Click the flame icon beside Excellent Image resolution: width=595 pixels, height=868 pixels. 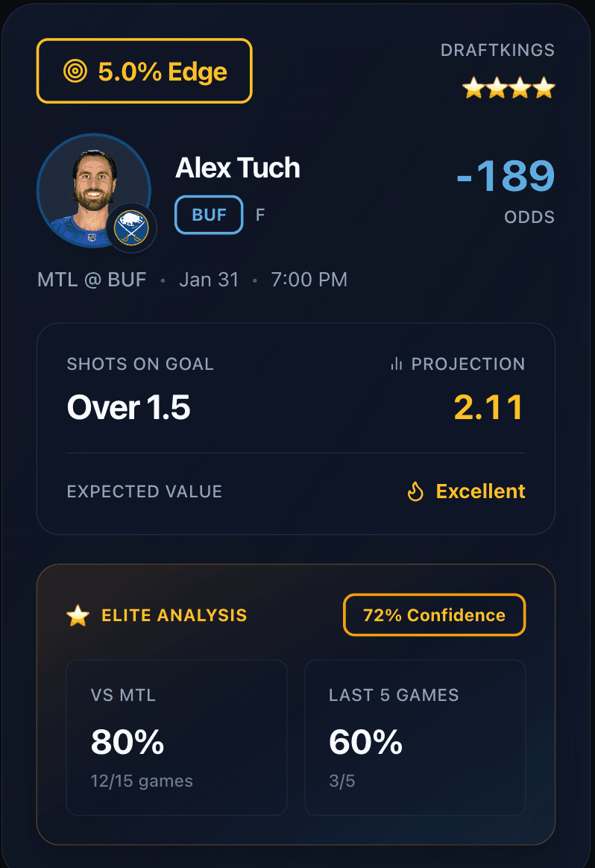[415, 491]
